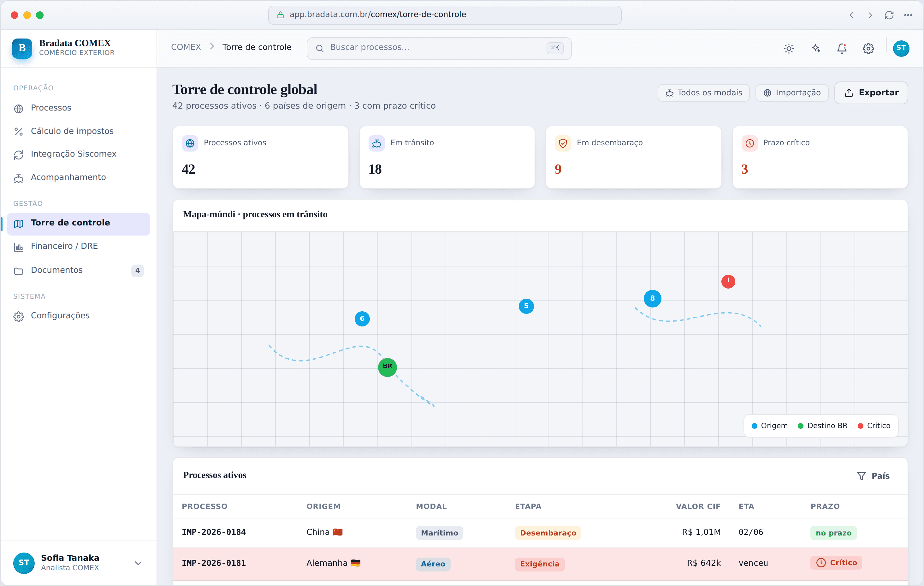Expand the Sofia Tanaka user menu chevron
The width and height of the screenshot is (924, 586).
click(138, 563)
